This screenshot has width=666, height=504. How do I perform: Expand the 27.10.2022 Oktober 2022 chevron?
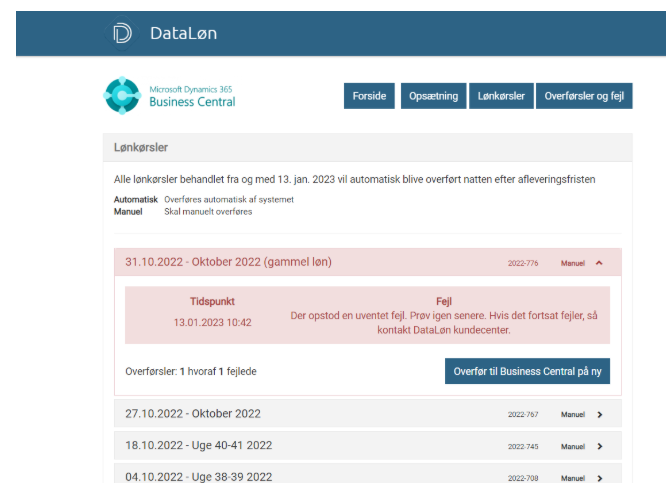tap(599, 414)
